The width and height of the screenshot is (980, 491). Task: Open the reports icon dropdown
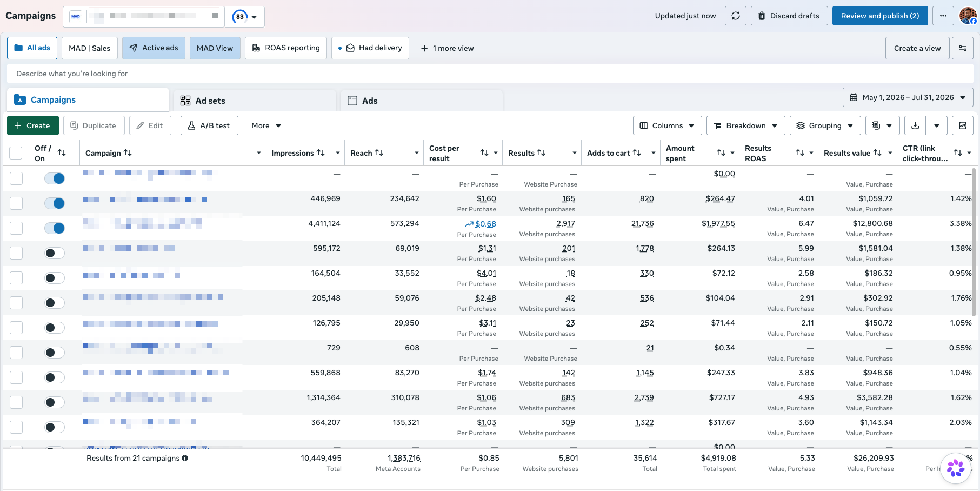click(x=883, y=125)
